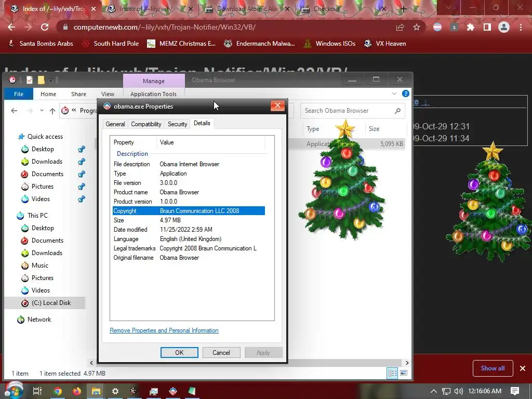
Task: Open the VX Heaven bookmark
Action: click(x=385, y=44)
